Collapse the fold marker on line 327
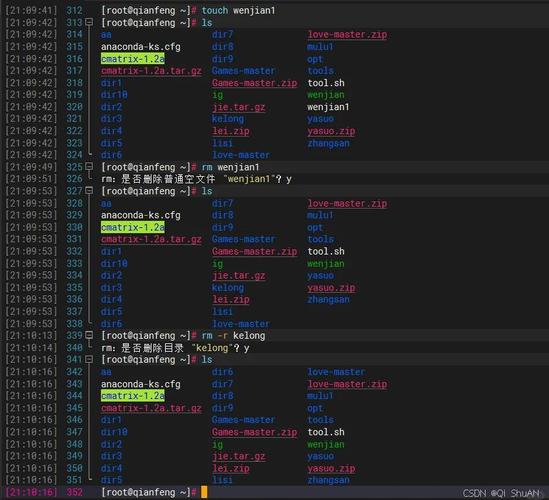549x500 pixels. click(x=89, y=190)
